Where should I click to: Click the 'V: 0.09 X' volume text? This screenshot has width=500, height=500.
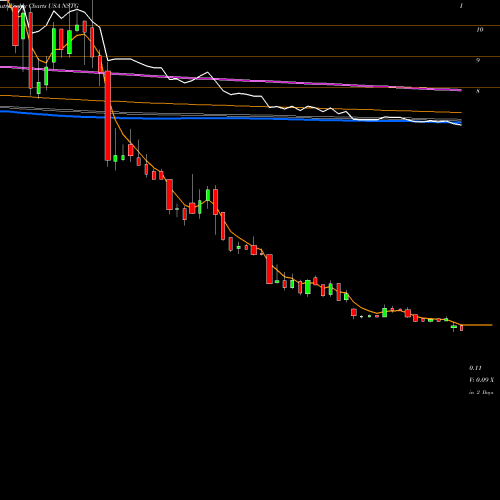click(481, 380)
